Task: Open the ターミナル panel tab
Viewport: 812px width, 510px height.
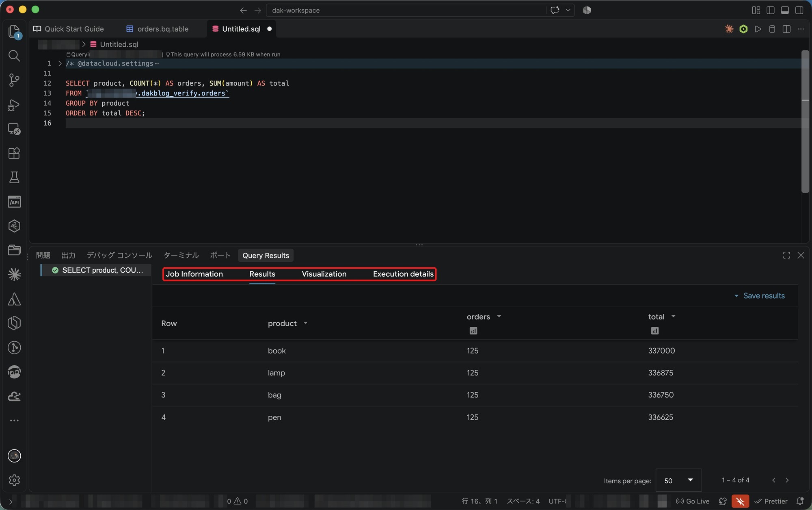Action: (181, 255)
